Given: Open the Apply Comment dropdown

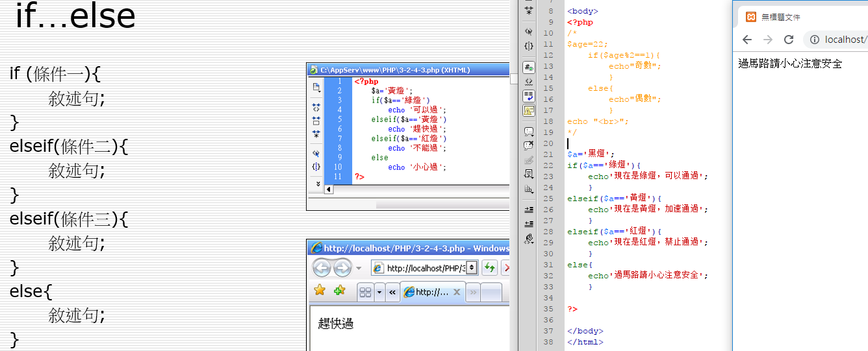Looking at the screenshot, I should click(529, 131).
